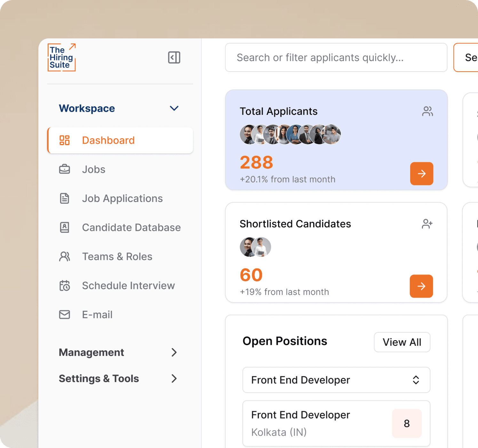
Task: Click the Schedule Interview calendar icon
Action: (65, 285)
